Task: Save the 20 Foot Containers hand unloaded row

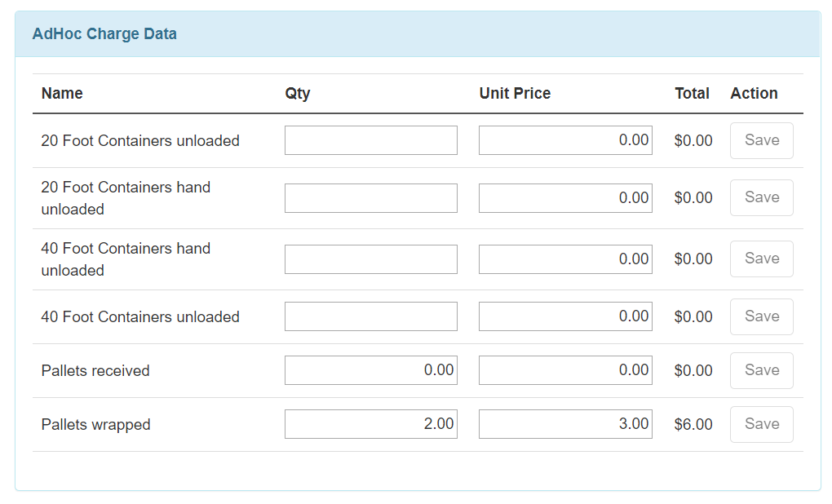Action: (760, 197)
